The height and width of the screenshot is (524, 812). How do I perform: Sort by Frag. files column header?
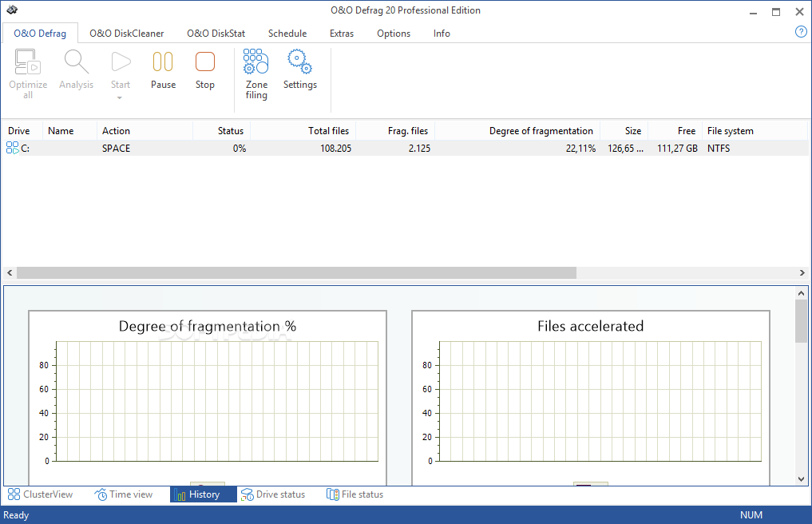pyautogui.click(x=396, y=131)
